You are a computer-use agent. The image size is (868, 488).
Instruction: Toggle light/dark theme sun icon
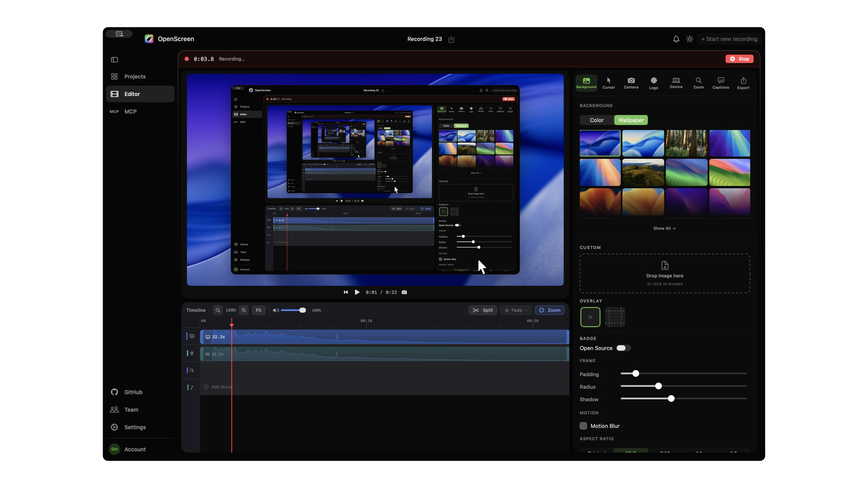[689, 39]
